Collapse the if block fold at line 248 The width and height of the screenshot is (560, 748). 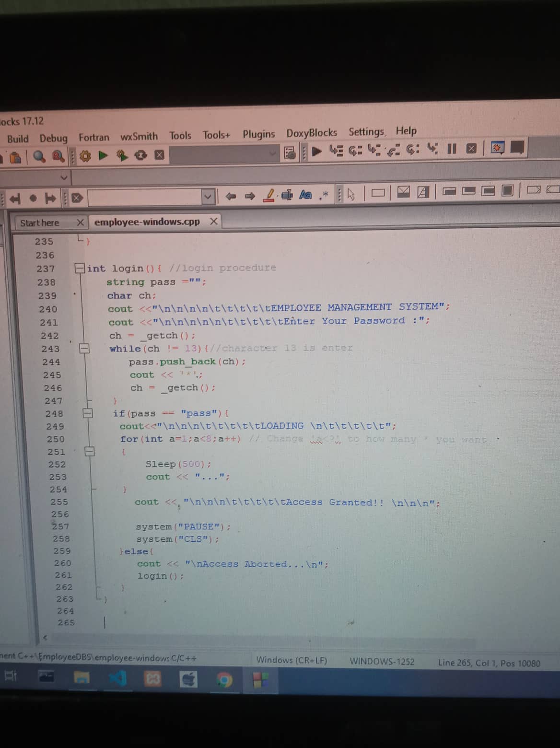[x=88, y=413]
